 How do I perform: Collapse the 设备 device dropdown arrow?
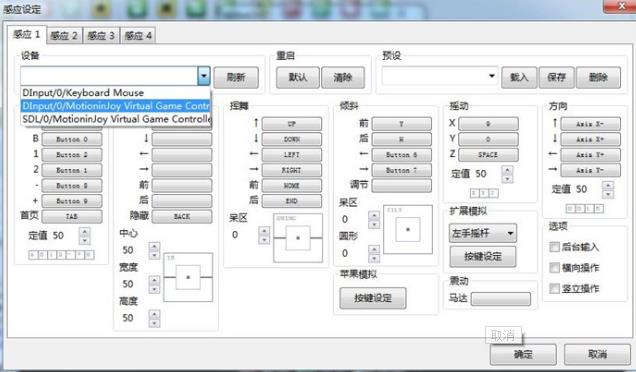coord(204,76)
